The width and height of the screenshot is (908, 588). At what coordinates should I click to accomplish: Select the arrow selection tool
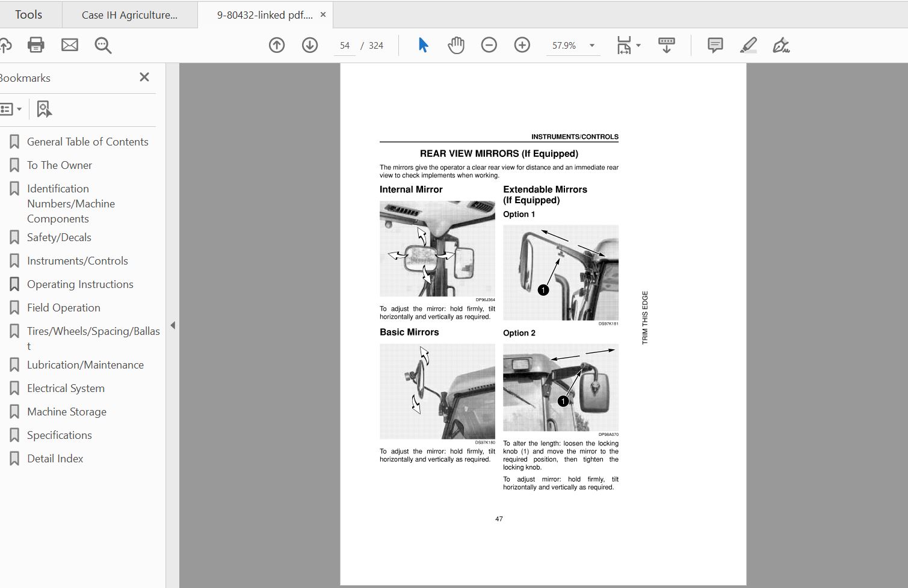423,45
